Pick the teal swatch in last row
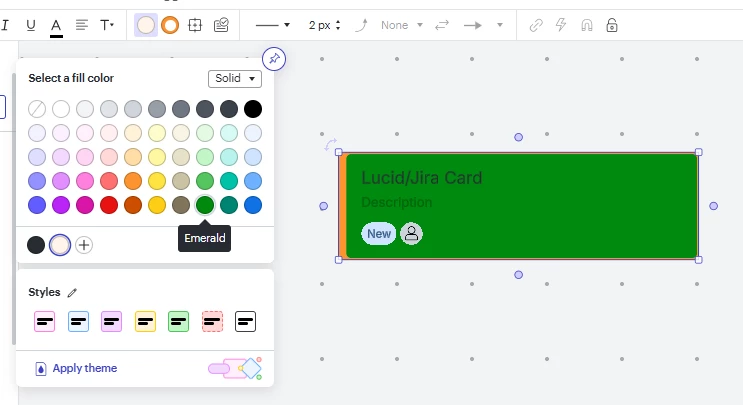The image size is (743, 405). (x=229, y=205)
